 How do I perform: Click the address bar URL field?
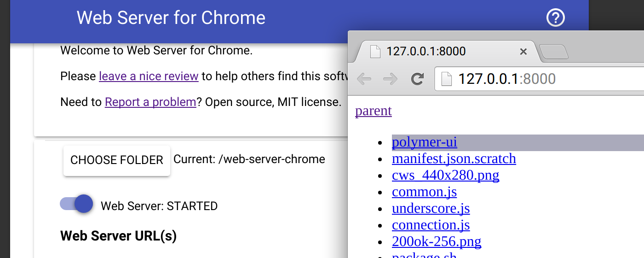(529, 79)
